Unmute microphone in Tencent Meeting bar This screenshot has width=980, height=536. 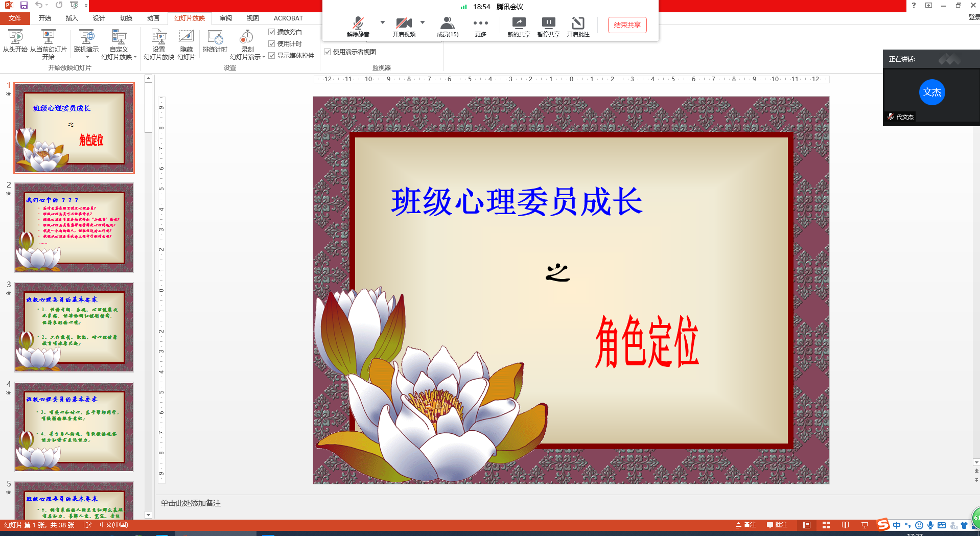point(358,27)
